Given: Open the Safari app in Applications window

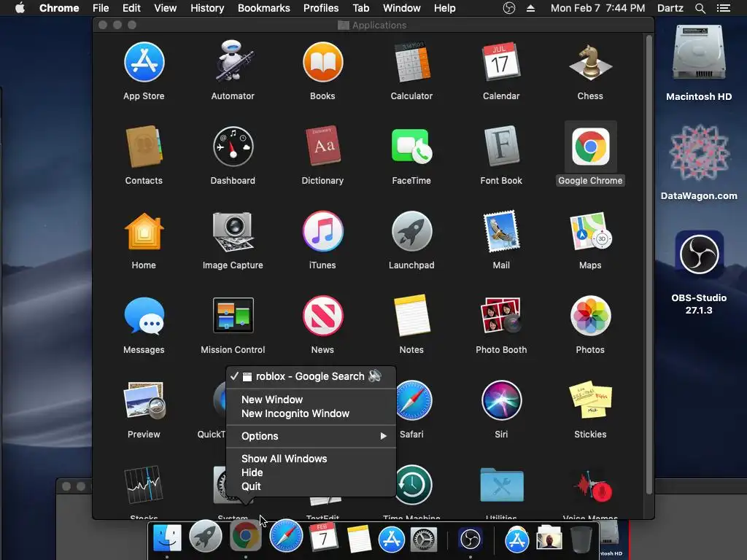Looking at the screenshot, I should 413,400.
